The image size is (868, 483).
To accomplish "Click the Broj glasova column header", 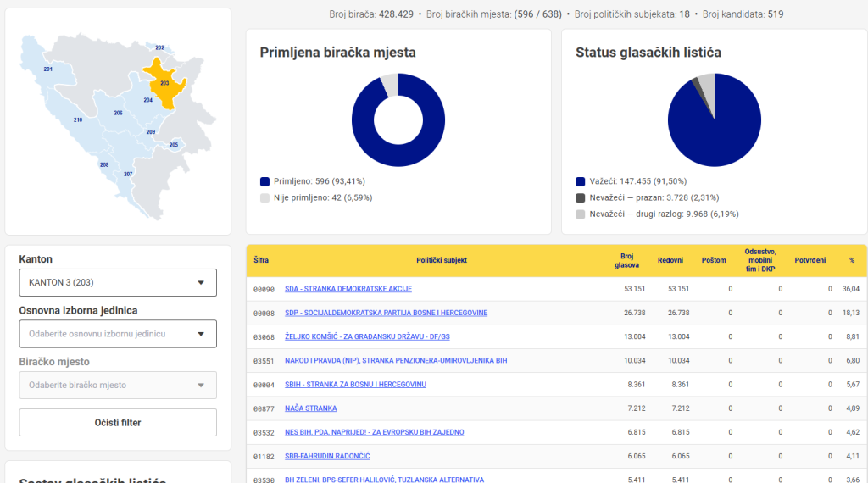I will [626, 261].
